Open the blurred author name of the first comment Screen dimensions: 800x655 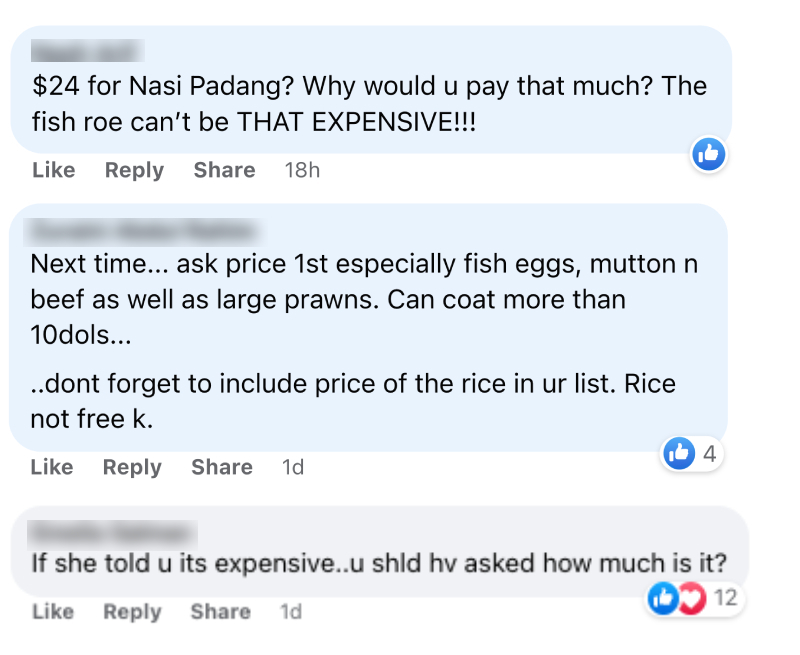tap(87, 51)
